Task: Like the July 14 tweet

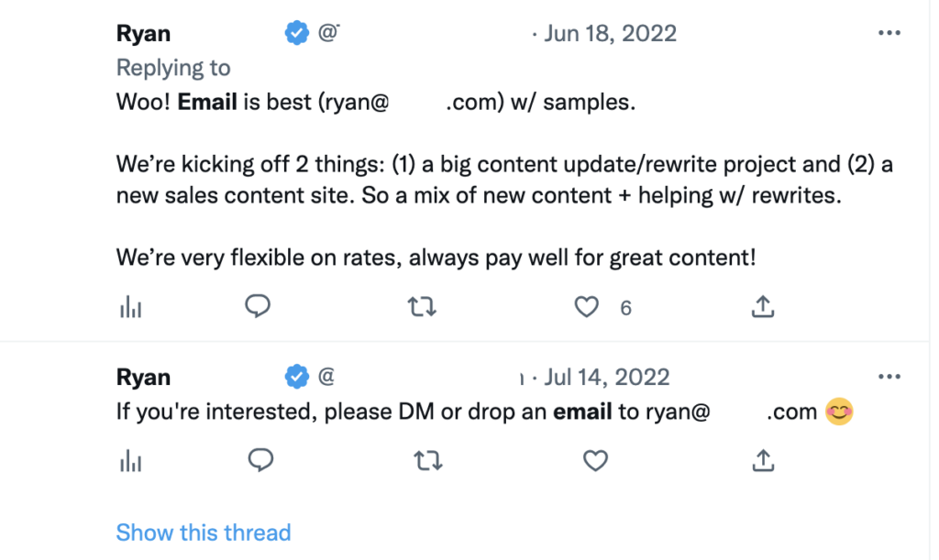Action: point(596,461)
